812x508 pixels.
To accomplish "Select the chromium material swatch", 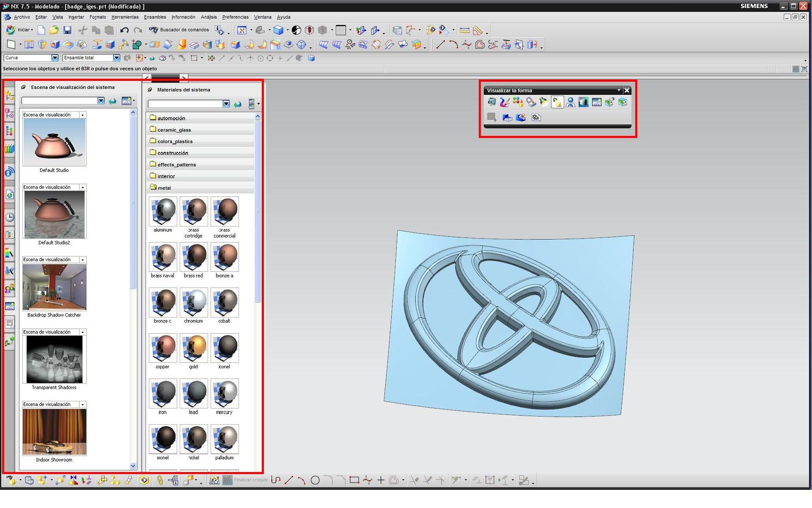I will 194,302.
